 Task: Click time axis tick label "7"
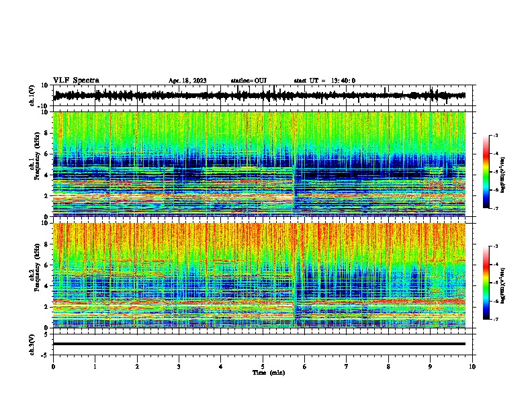tap(347, 367)
